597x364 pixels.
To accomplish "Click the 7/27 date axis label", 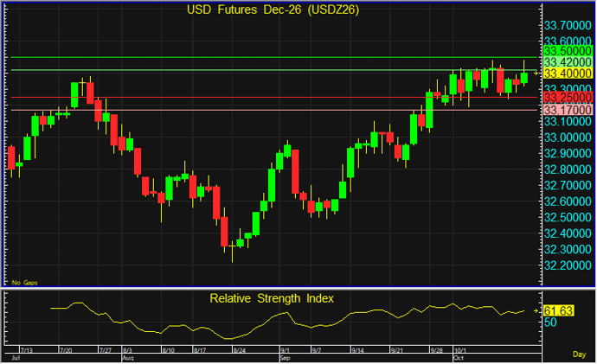I will click(x=106, y=350).
